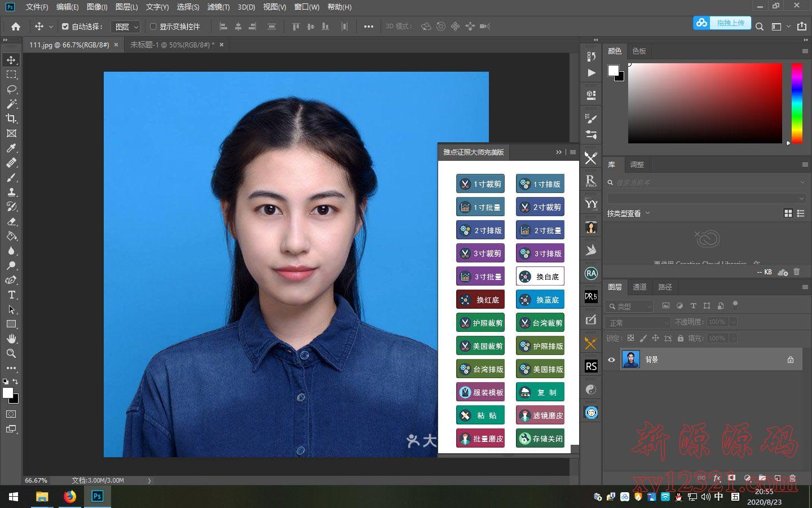
Task: Open the 文件(F) menu
Action: point(37,7)
